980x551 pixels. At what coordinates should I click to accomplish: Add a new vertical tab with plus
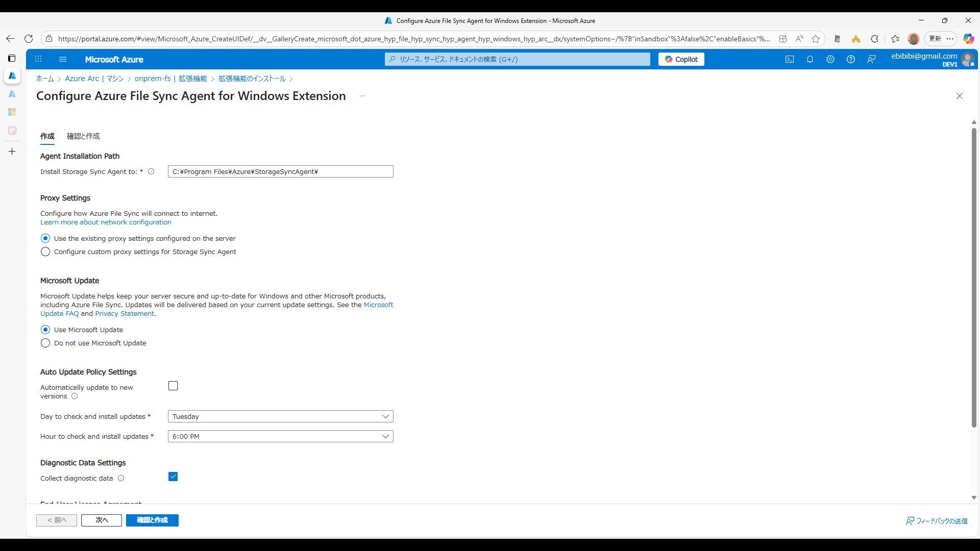[12, 152]
